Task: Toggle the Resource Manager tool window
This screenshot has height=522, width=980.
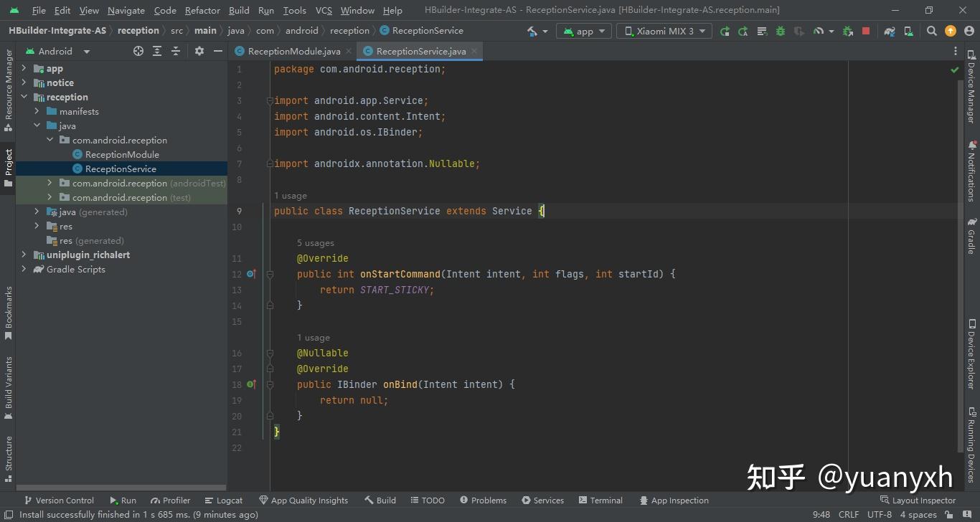Action: tap(8, 90)
